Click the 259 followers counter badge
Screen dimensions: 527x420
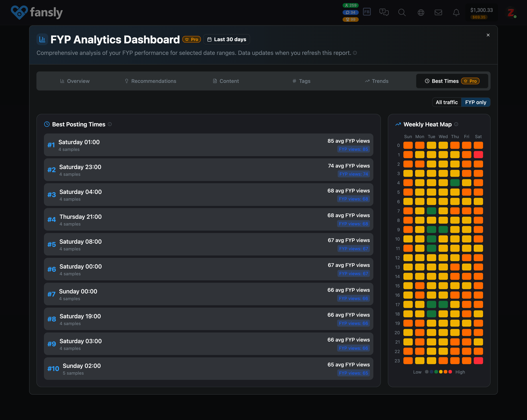[x=350, y=5]
